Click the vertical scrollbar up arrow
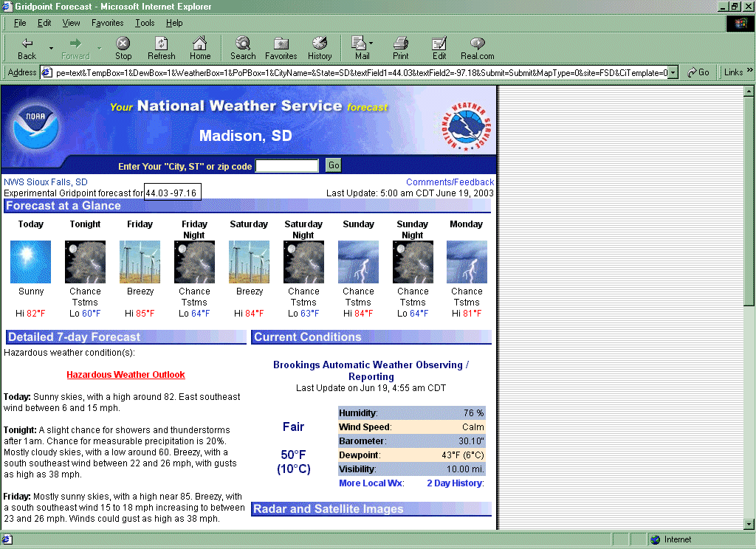Screen dimensions: 756x549 point(749,91)
